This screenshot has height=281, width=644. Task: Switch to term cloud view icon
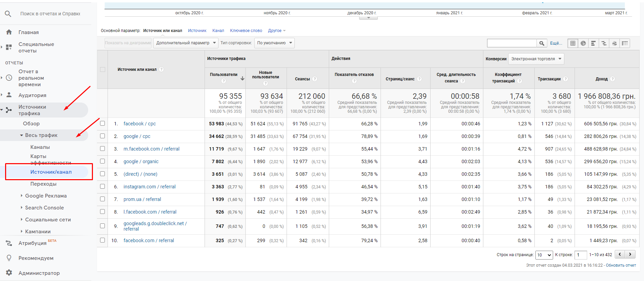[614, 43]
